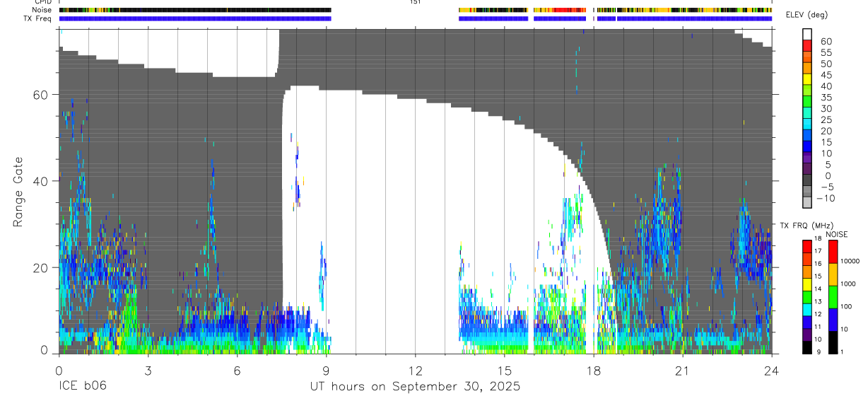Click the x-axis tick label '24'
This screenshot has width=868, height=401.
pyautogui.click(x=772, y=371)
